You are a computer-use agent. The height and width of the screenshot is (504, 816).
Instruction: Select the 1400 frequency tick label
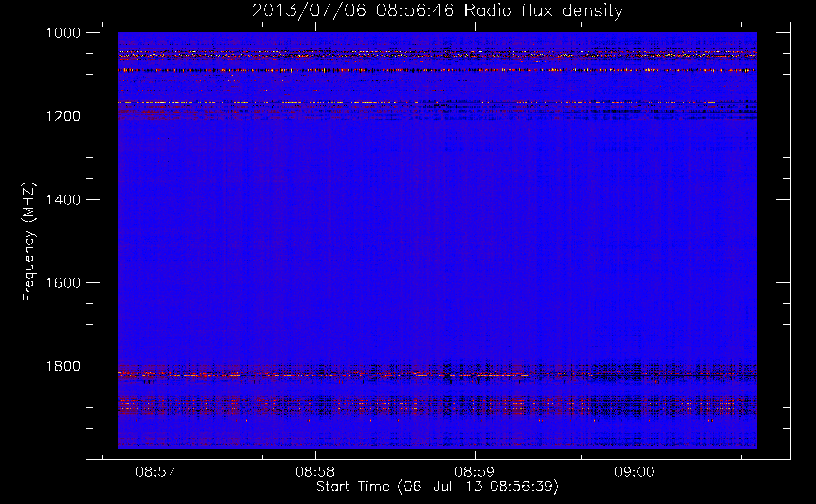coord(63,200)
